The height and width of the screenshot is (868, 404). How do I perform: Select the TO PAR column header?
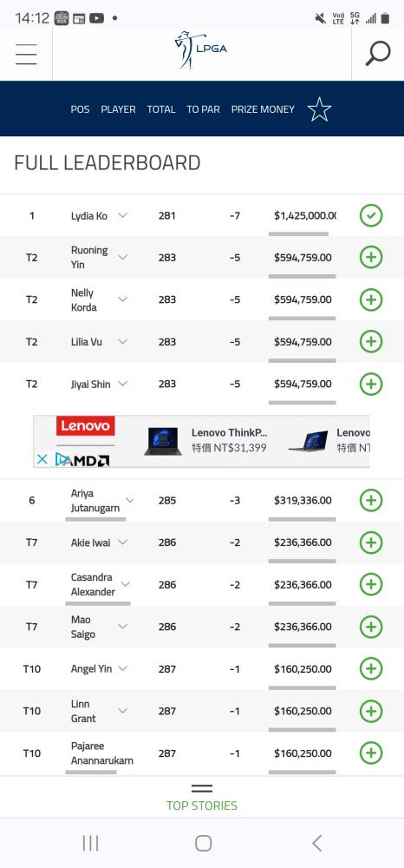click(x=203, y=109)
